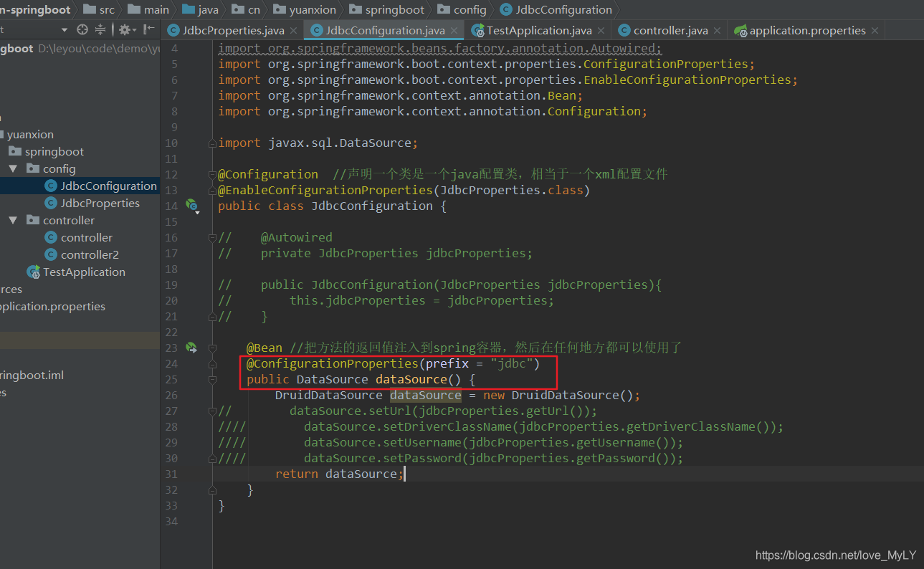
Task: Click the class name JdbcConfiguration on line 14
Action: click(372, 206)
